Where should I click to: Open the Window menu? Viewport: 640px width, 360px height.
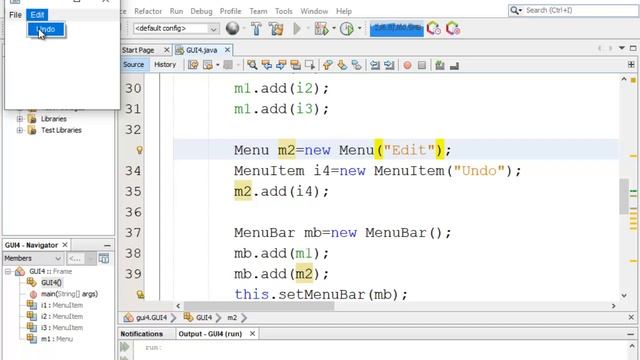point(314,11)
